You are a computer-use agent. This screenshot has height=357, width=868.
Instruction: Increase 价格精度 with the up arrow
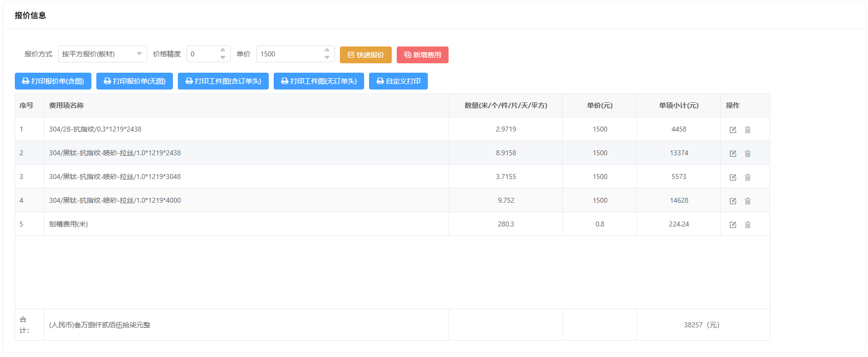223,50
